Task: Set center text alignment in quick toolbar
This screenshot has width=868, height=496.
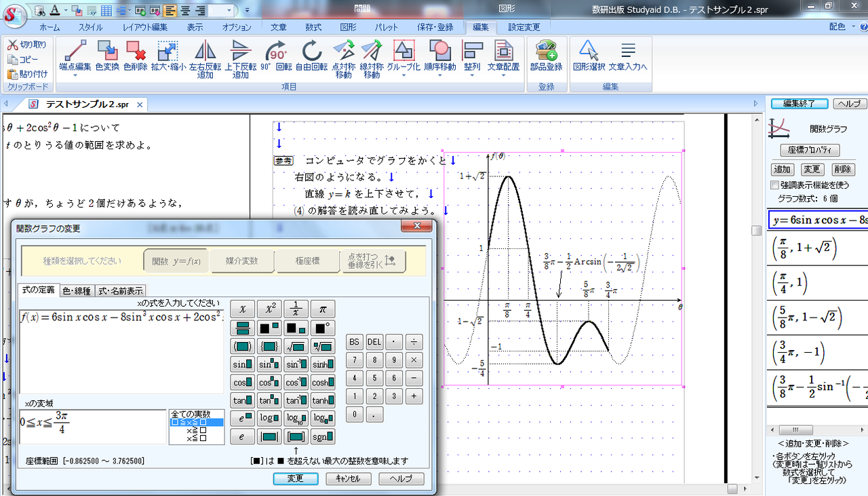Action: coord(184,11)
